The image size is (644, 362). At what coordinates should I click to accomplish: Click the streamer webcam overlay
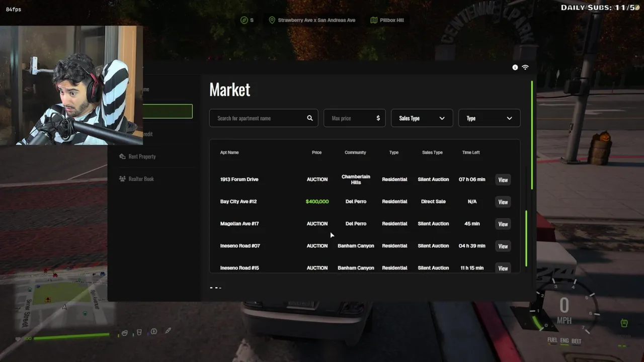coord(71,85)
